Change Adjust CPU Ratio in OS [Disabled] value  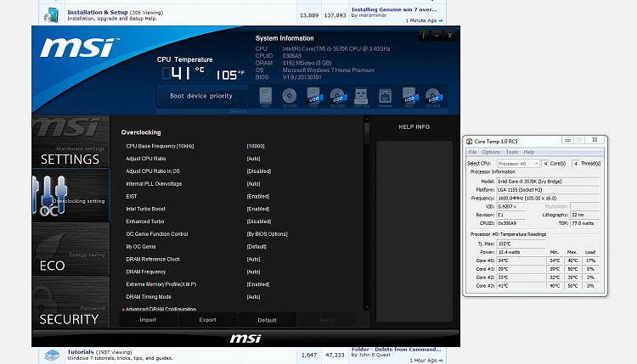point(259,171)
